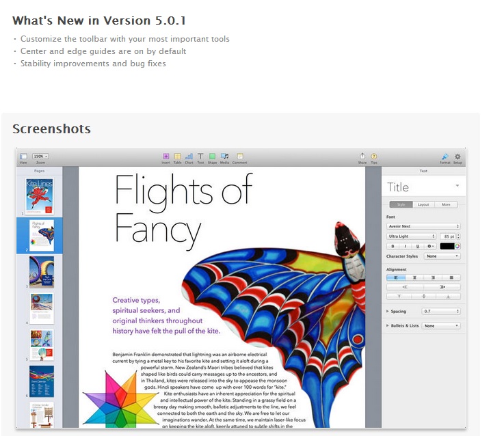Switch to the Layout tab
504x436 pixels.
(x=423, y=204)
